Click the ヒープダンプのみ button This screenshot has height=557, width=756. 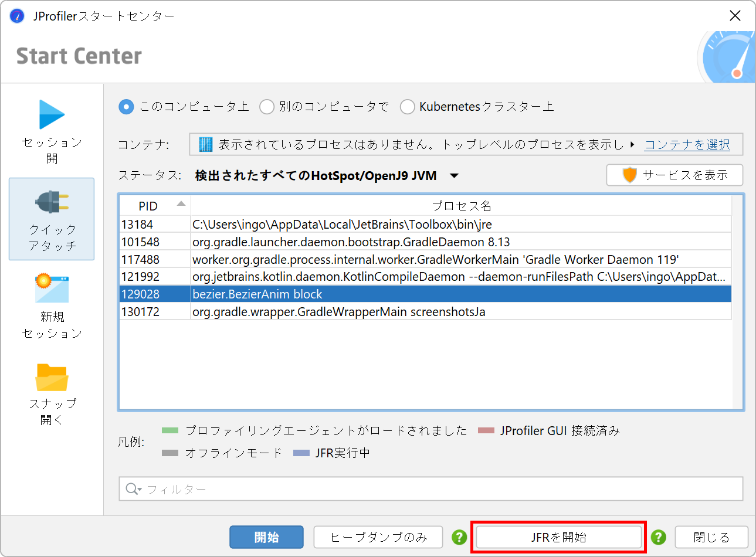pyautogui.click(x=378, y=537)
